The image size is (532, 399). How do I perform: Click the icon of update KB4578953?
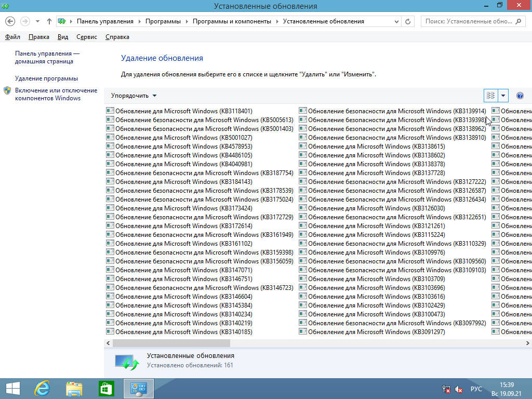coord(110,146)
